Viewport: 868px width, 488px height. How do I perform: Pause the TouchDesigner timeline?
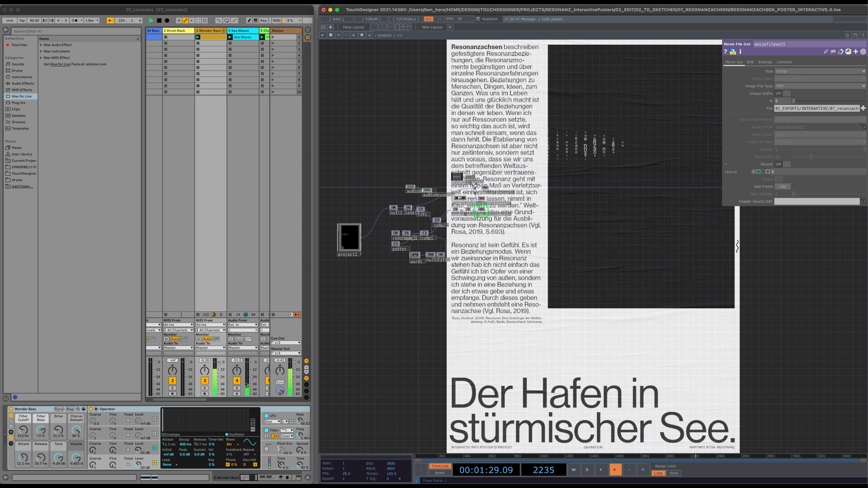pos(587,469)
